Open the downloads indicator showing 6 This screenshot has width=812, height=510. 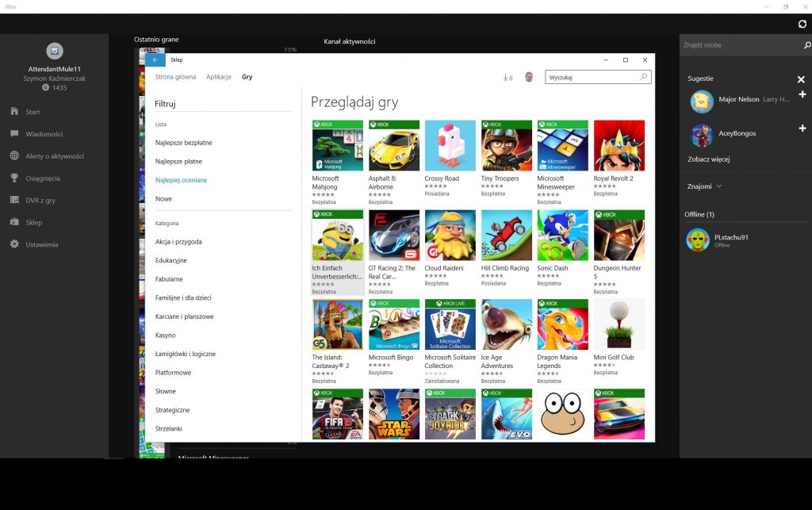click(x=507, y=77)
